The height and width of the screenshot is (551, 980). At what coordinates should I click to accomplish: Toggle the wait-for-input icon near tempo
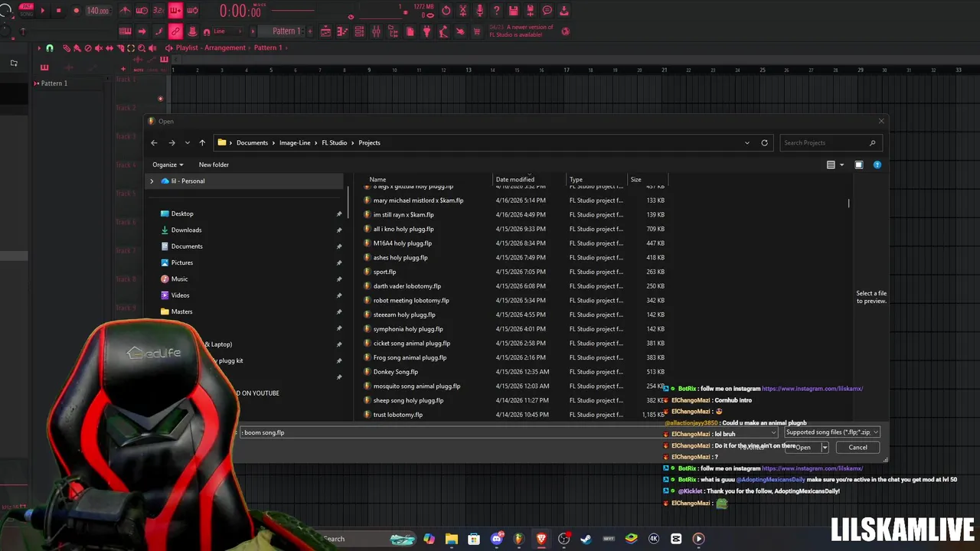click(142, 11)
